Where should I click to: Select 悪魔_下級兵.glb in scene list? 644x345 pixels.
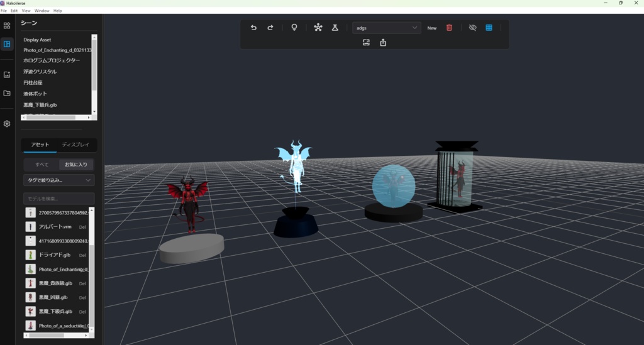coord(40,105)
